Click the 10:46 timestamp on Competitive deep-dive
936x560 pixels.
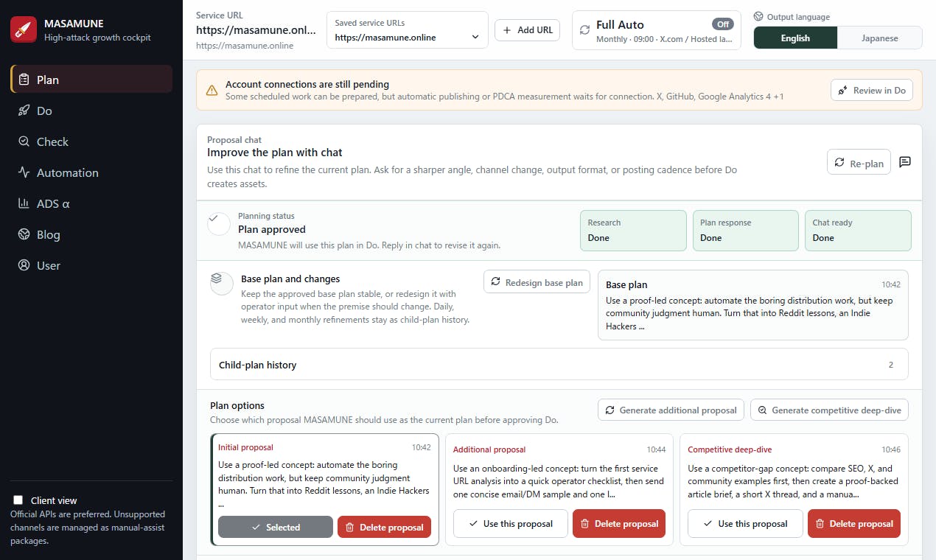[891, 449]
